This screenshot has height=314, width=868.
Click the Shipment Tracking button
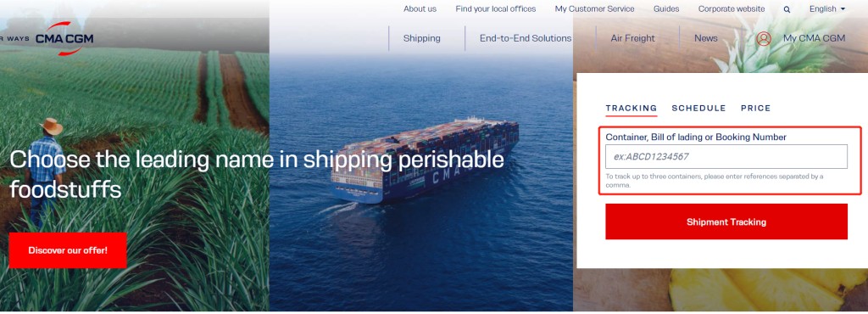(x=726, y=221)
